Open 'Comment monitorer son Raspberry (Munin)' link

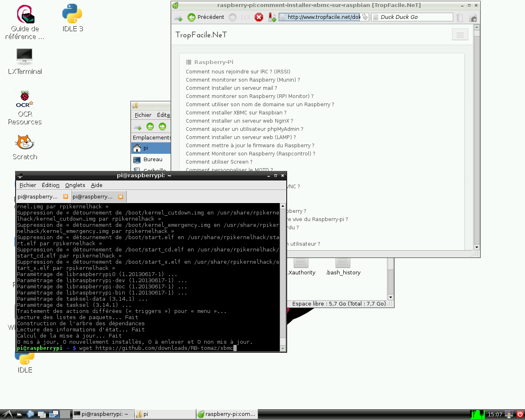pyautogui.click(x=243, y=80)
